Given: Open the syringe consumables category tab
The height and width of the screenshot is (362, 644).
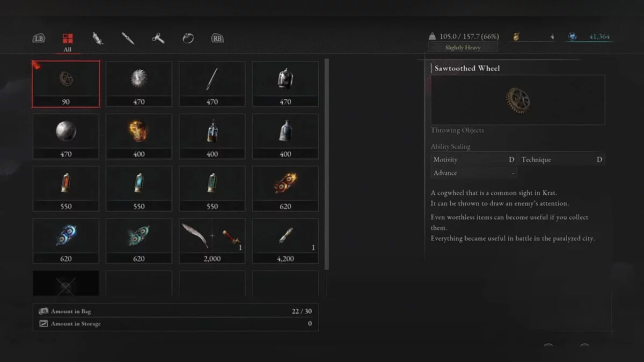Looking at the screenshot, I should pyautogui.click(x=98, y=39).
